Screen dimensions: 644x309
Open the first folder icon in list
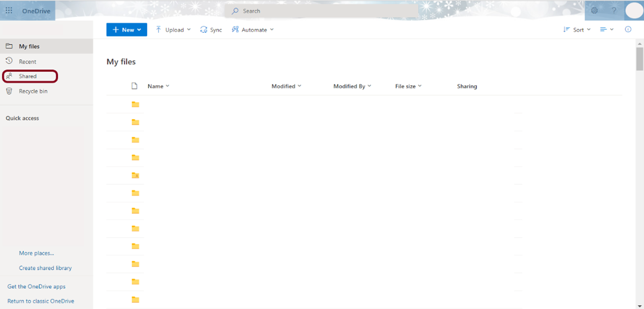coord(135,105)
